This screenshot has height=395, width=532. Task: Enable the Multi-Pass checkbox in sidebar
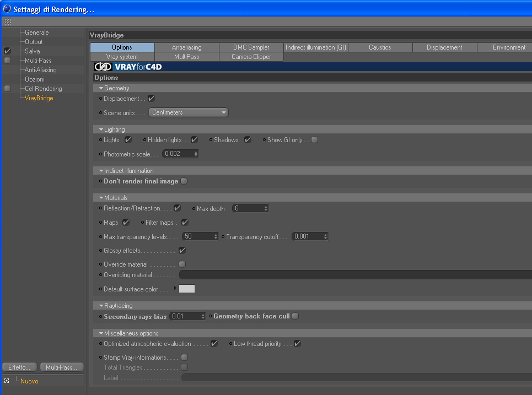(x=8, y=61)
